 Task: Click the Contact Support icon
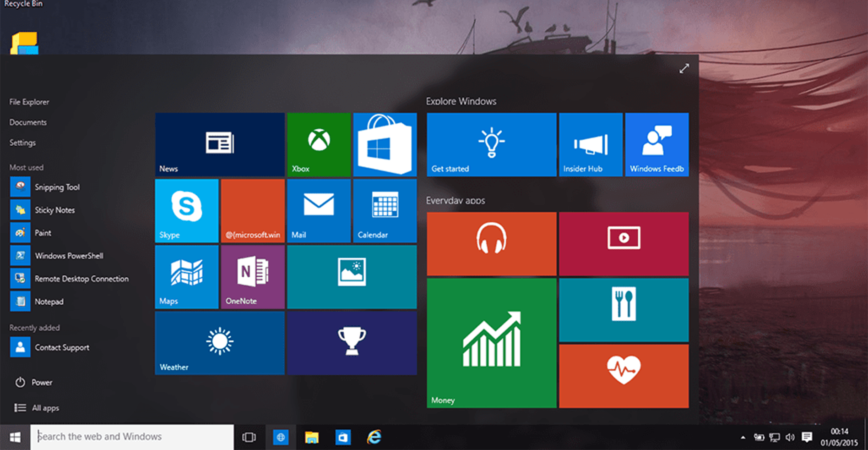pos(20,347)
